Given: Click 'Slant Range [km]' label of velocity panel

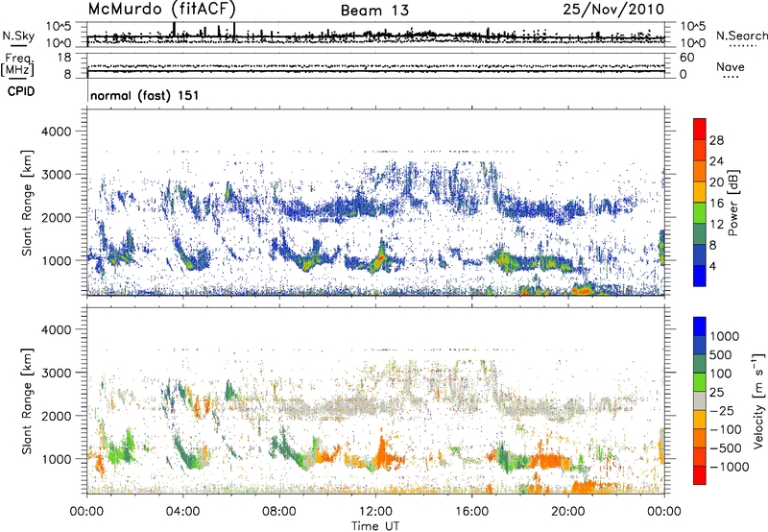Looking at the screenshot, I should (28, 400).
